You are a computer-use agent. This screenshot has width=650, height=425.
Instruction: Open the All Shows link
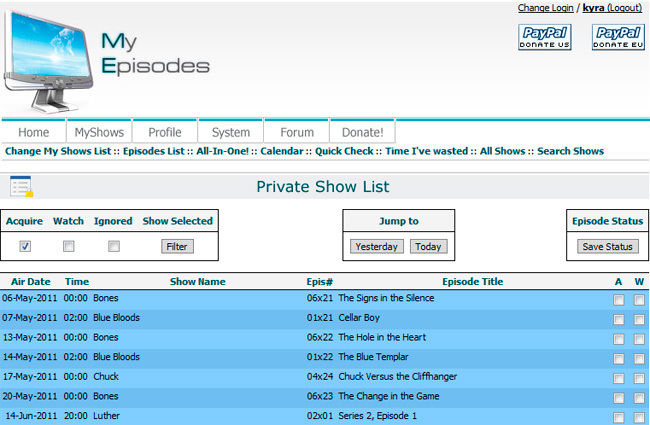click(x=502, y=151)
